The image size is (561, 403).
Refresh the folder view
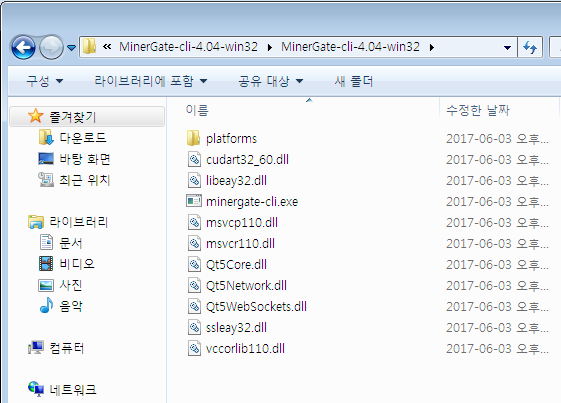point(530,47)
